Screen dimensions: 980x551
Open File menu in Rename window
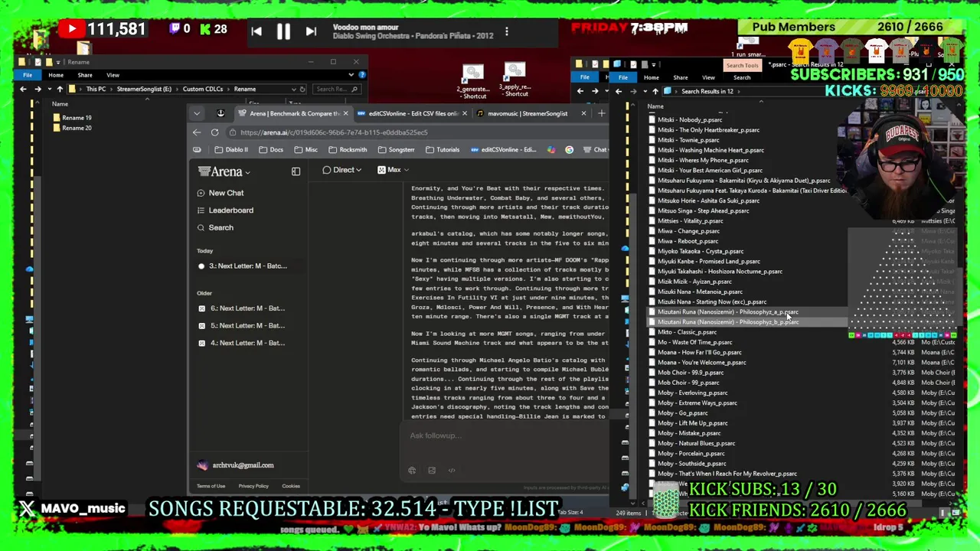coord(28,75)
